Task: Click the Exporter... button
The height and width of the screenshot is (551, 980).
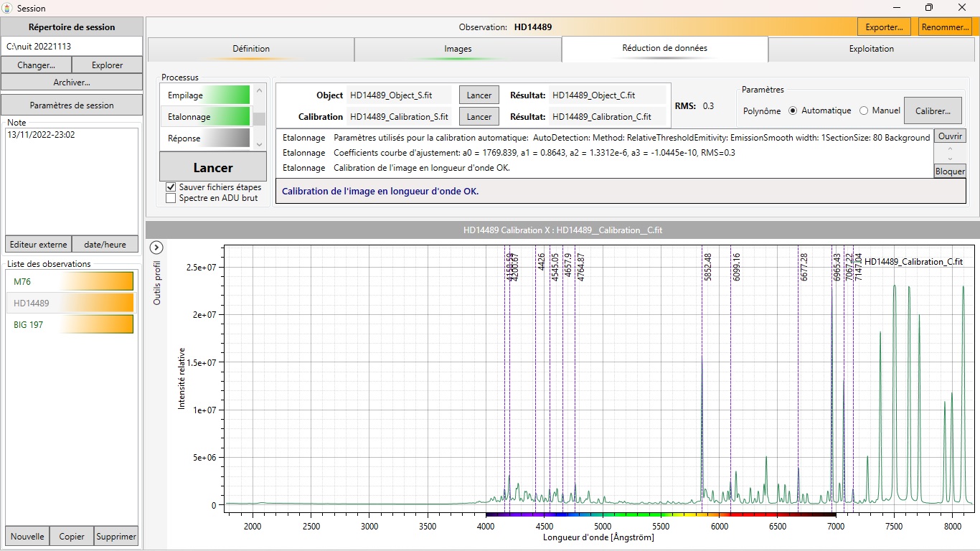Action: point(884,27)
